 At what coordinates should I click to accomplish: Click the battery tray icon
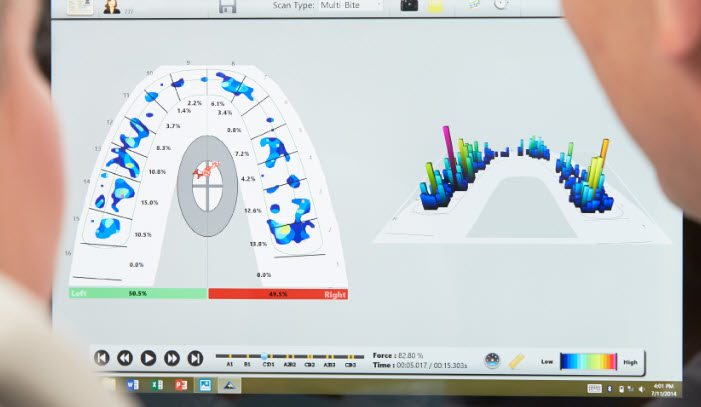(x=621, y=389)
